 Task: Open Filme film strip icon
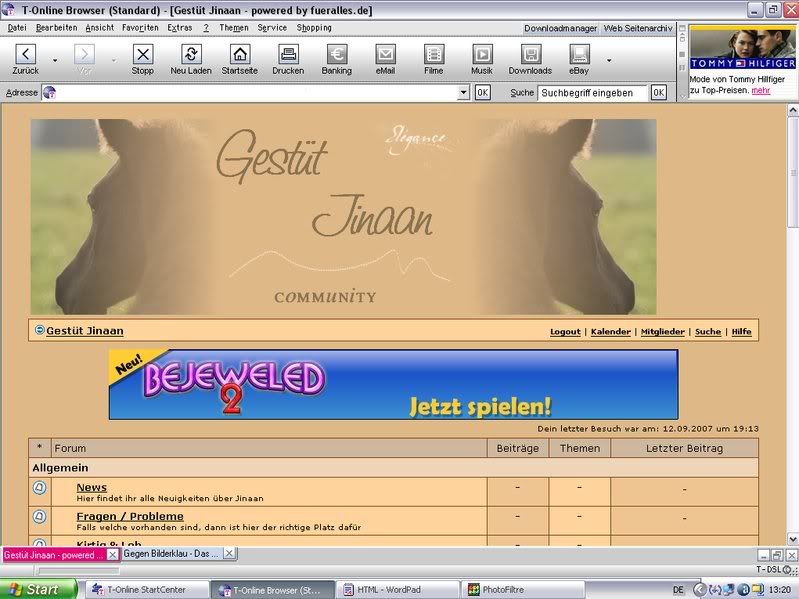[x=434, y=54]
